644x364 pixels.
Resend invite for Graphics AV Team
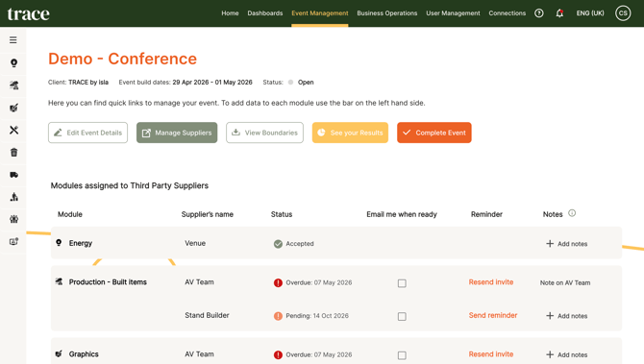491,354
